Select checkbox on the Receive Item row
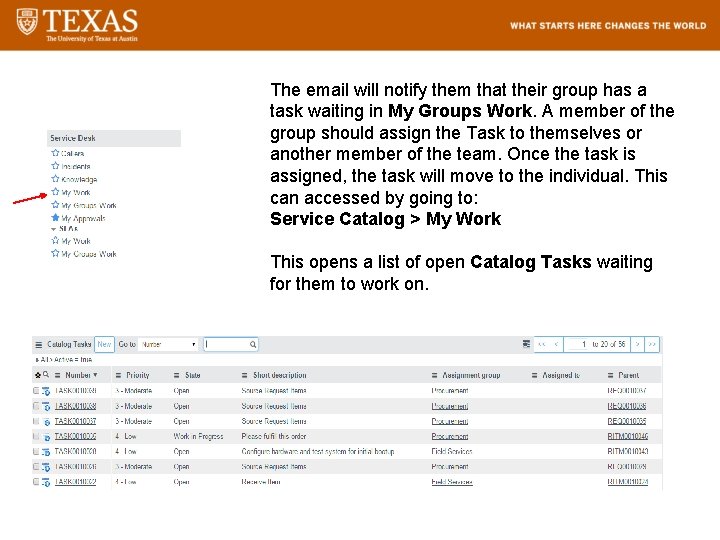The image size is (720, 540). point(36,482)
